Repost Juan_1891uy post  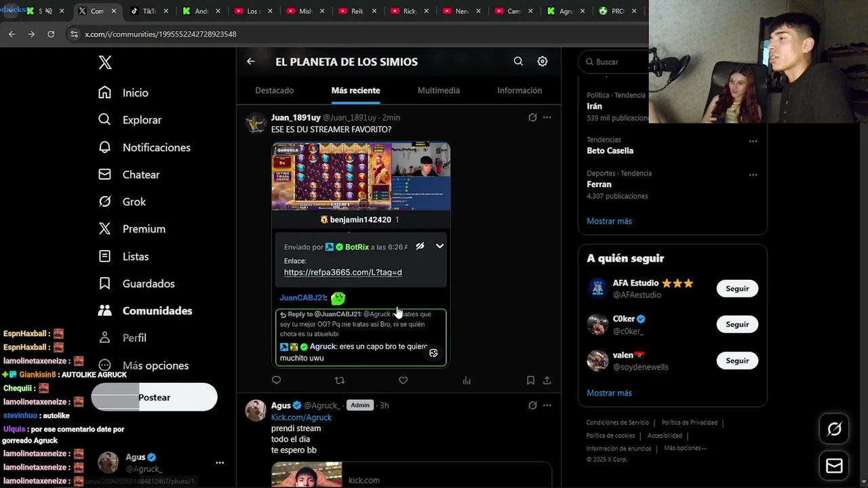click(x=340, y=380)
